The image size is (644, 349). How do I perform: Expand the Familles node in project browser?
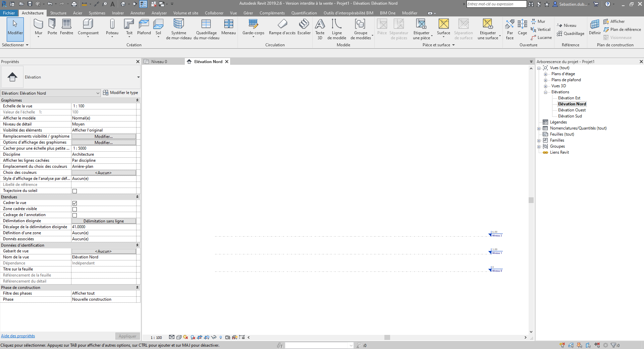coord(539,141)
